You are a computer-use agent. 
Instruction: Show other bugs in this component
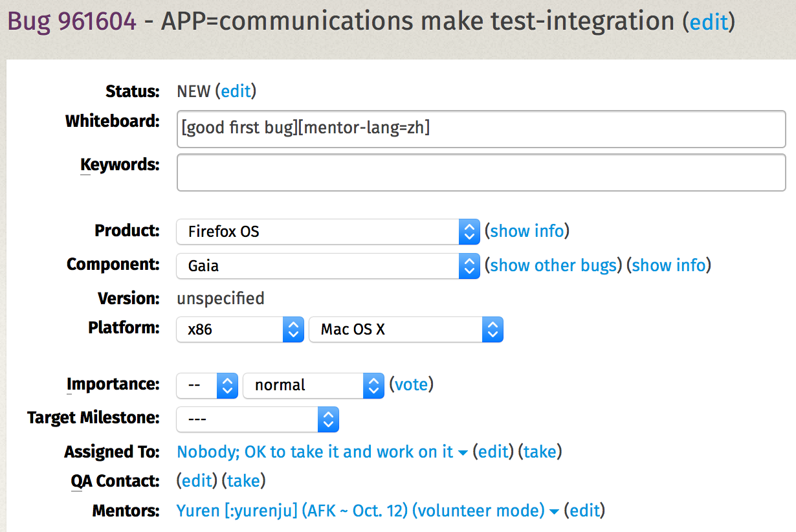click(553, 265)
